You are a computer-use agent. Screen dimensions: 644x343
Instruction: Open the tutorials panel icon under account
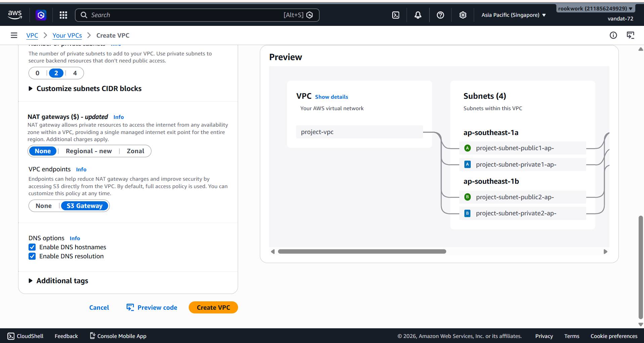point(631,35)
